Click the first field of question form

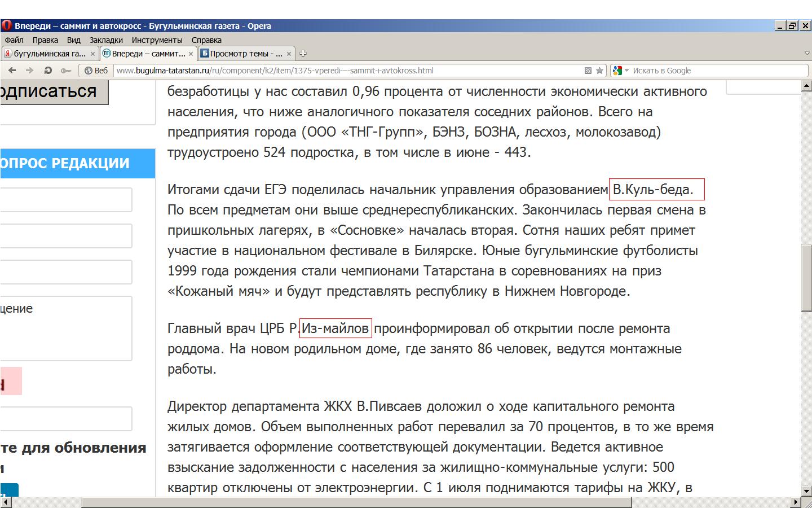click(x=66, y=200)
